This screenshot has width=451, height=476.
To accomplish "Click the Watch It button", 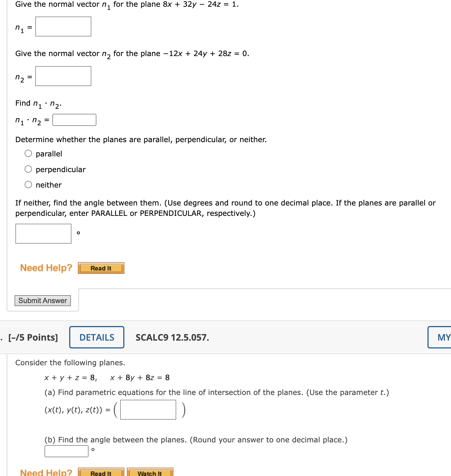I will click(x=150, y=473).
